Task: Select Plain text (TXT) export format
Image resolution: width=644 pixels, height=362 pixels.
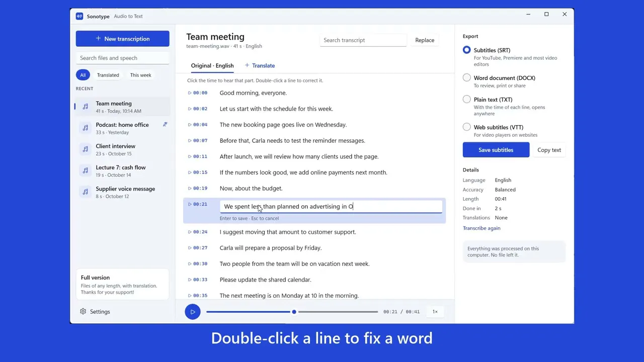Action: [x=467, y=99]
